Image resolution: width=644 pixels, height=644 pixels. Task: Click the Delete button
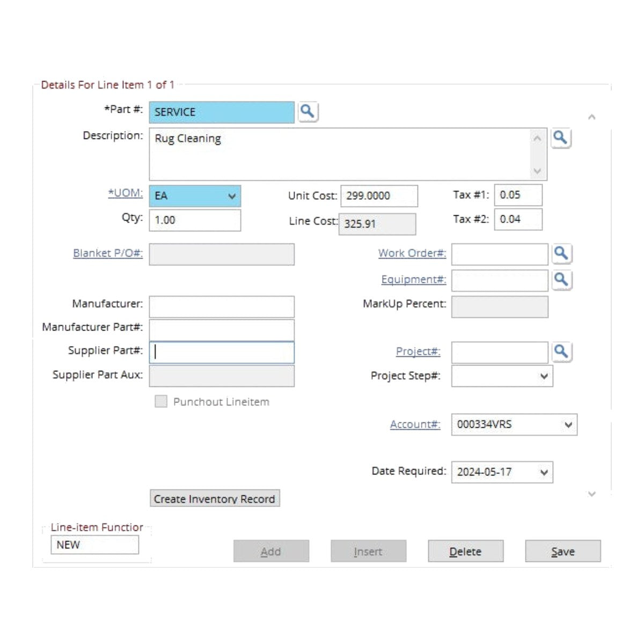(465, 551)
